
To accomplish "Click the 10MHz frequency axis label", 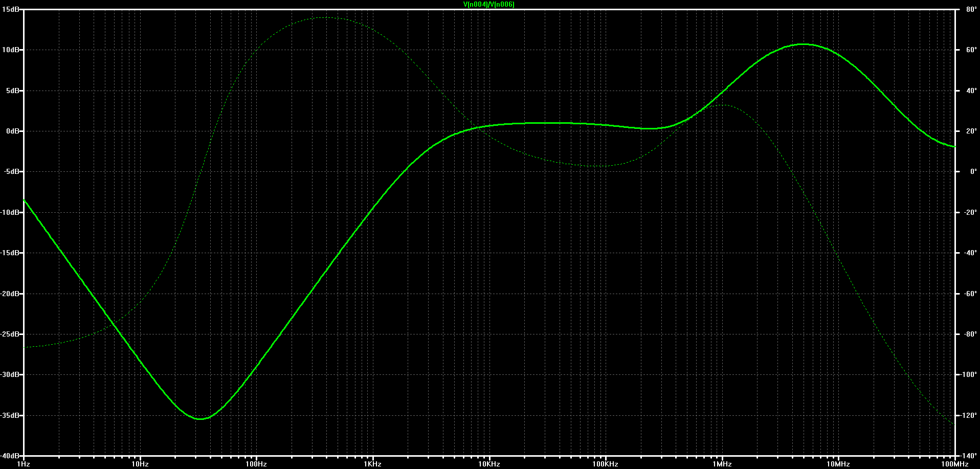I will coord(838,464).
